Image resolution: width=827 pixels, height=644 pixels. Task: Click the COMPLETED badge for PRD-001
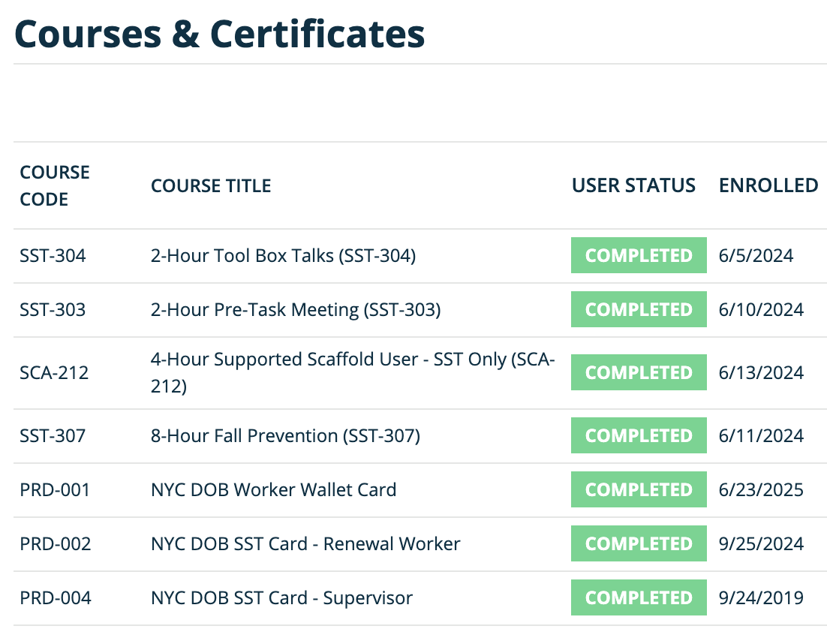click(639, 490)
